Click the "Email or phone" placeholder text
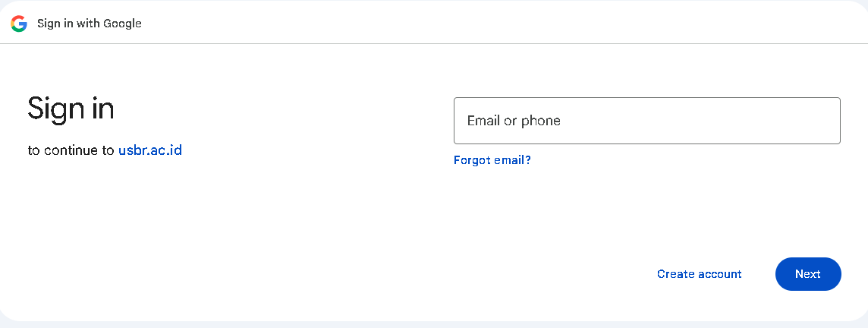This screenshot has width=868, height=328. coord(514,121)
